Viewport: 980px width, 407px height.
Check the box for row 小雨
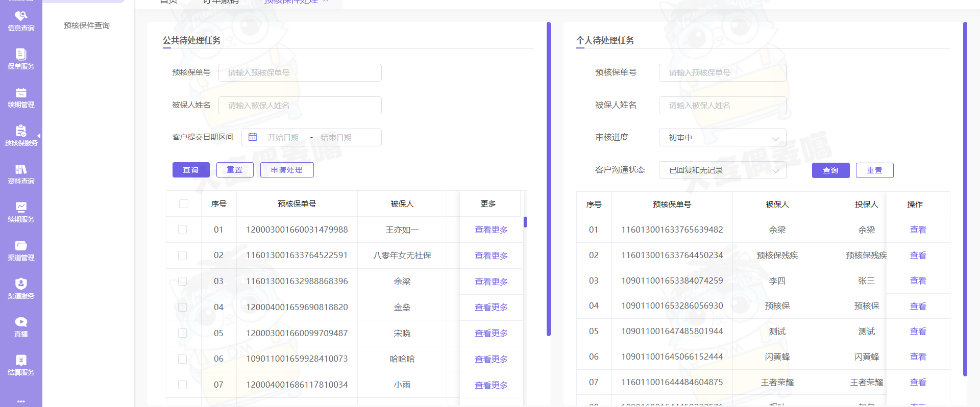click(182, 385)
